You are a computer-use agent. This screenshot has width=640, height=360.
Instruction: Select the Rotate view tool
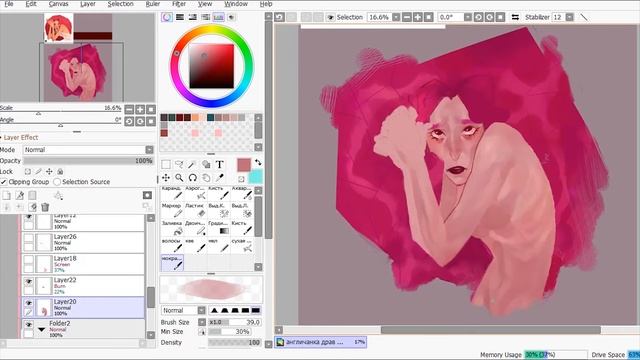pyautogui.click(x=192, y=178)
